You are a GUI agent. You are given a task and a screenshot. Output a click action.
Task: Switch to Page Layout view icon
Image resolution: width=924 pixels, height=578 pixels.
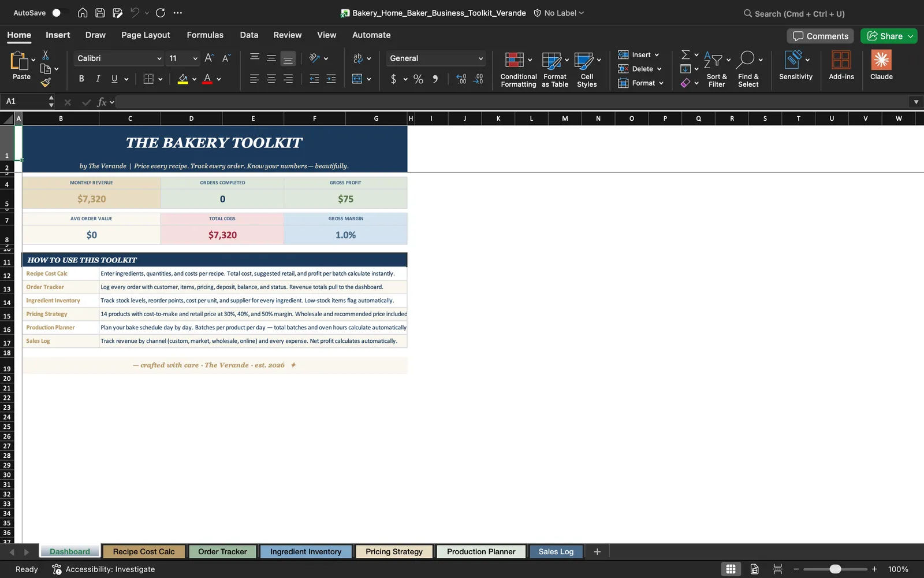pyautogui.click(x=754, y=569)
